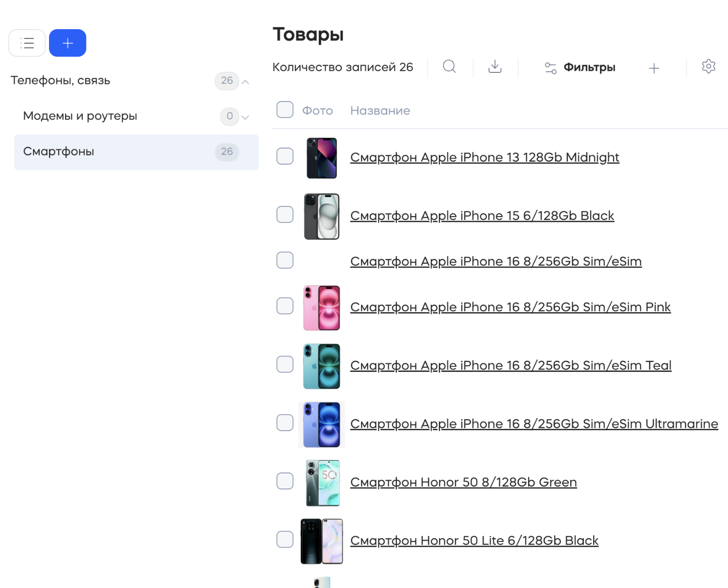Click the Honor 50 Lite Black thumbnail
This screenshot has width=728, height=588.
(322, 541)
